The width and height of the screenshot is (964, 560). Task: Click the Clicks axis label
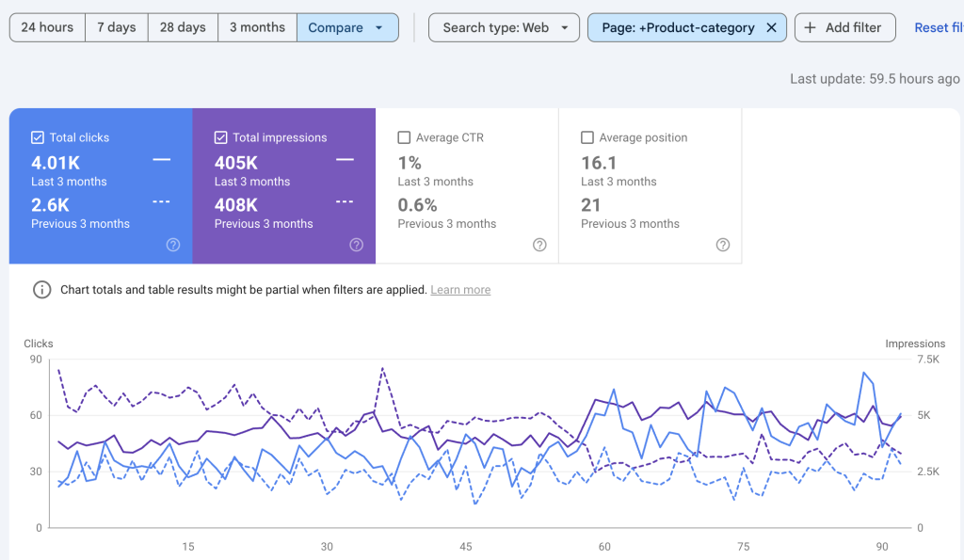pyautogui.click(x=38, y=344)
